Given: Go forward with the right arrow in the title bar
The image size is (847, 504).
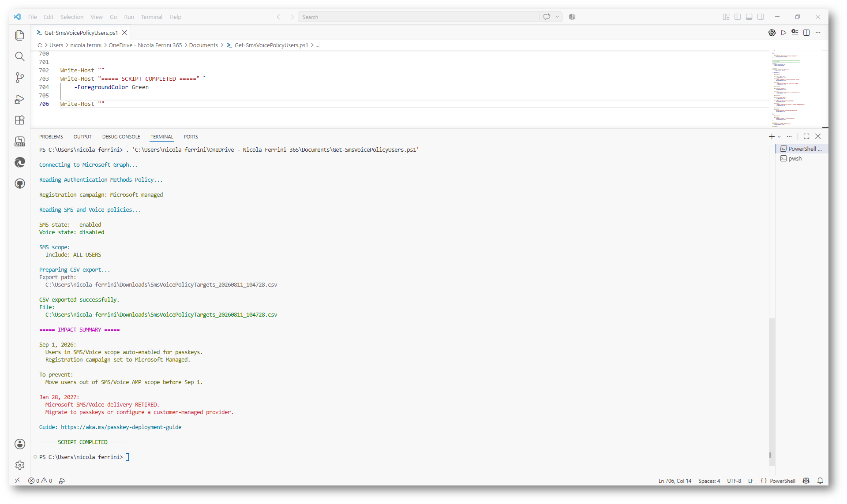Looking at the screenshot, I should pyautogui.click(x=291, y=17).
